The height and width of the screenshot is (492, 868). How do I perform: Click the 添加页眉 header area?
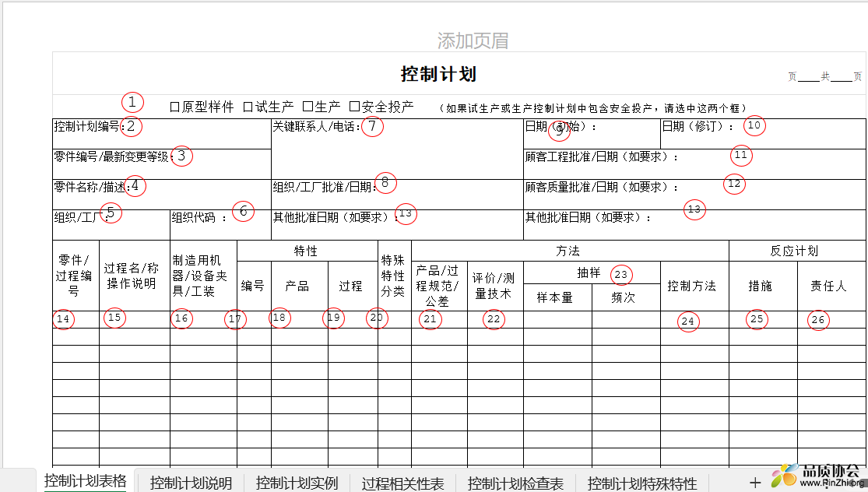click(x=473, y=40)
